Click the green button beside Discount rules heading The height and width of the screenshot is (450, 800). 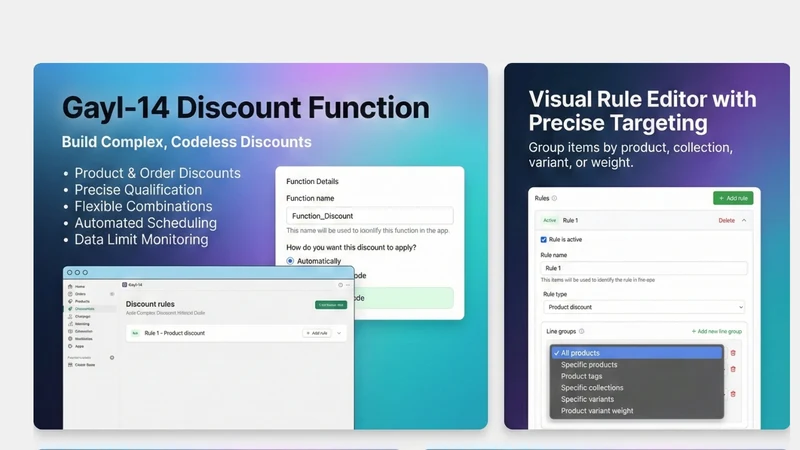[331, 305]
